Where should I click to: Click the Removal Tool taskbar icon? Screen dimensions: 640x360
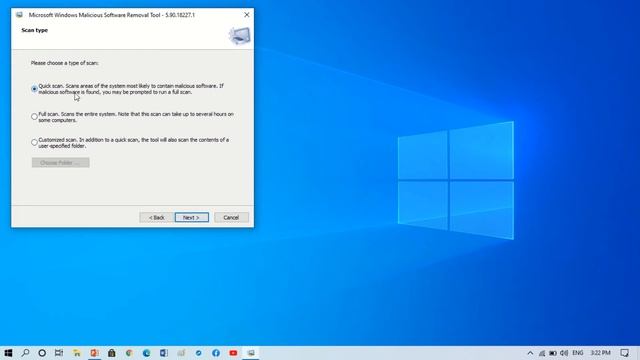pos(251,353)
